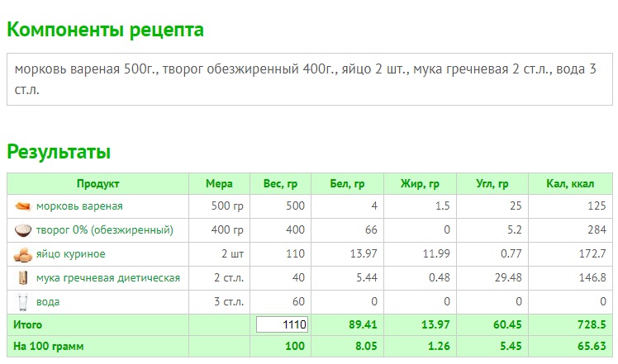This screenshot has height=364, width=618.
Task: Click the Угл, гр column header
Action: click(x=492, y=183)
